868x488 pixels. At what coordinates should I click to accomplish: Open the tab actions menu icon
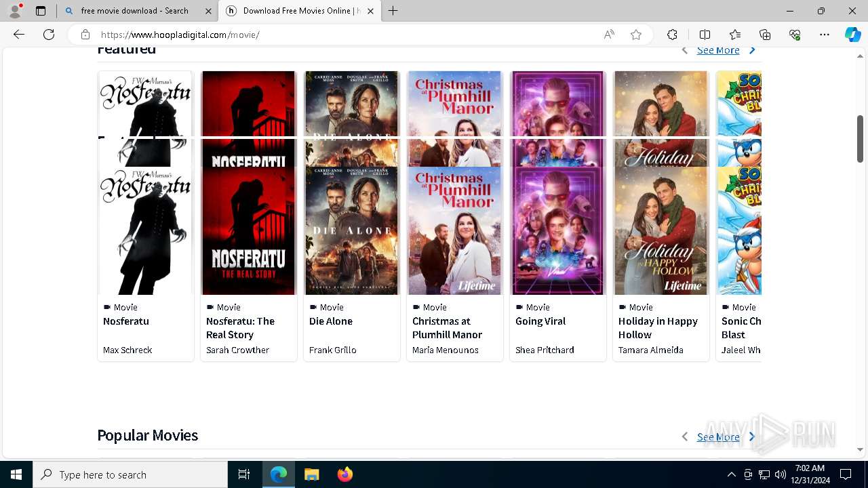tap(41, 11)
